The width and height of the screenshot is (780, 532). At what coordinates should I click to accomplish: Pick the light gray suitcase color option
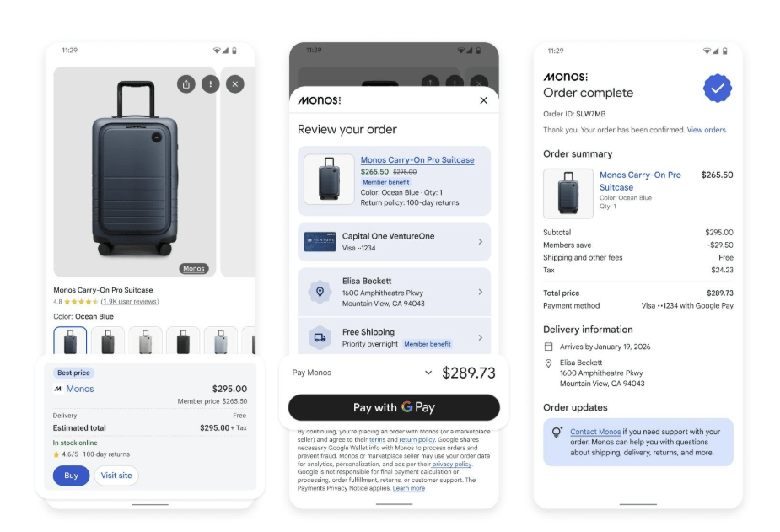(145, 341)
